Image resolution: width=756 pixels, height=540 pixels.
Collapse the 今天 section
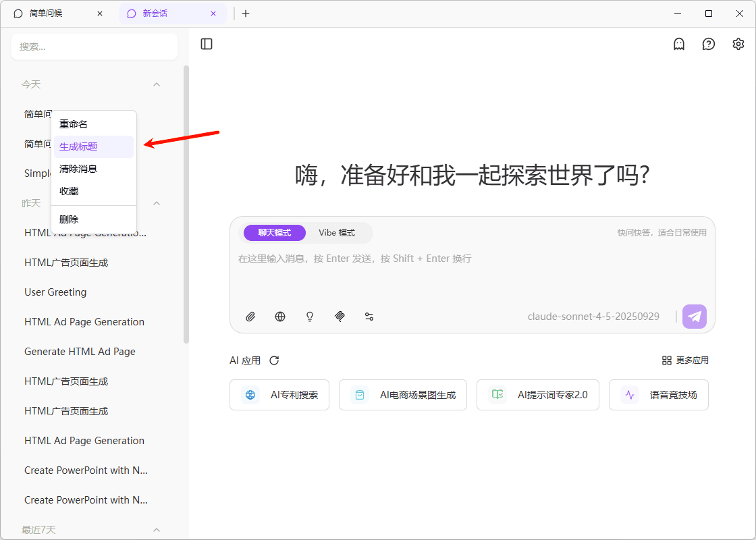(157, 84)
